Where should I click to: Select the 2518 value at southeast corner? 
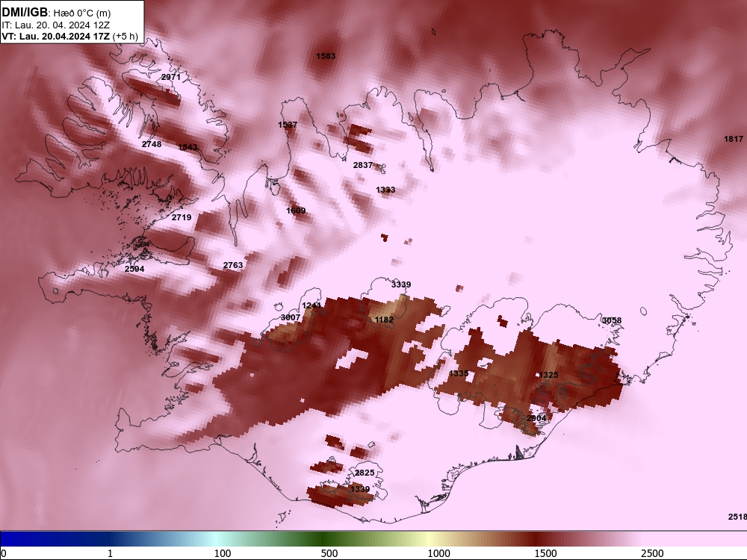[x=737, y=517]
